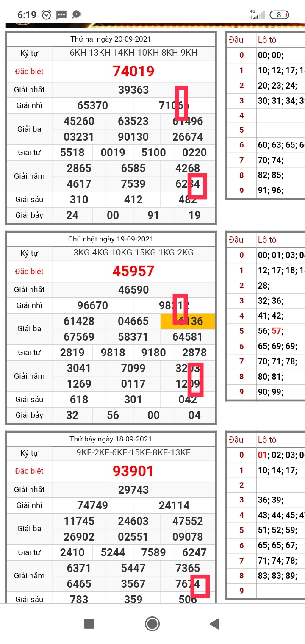
Task: Tap the special prize number 45957
Action: tap(133, 271)
